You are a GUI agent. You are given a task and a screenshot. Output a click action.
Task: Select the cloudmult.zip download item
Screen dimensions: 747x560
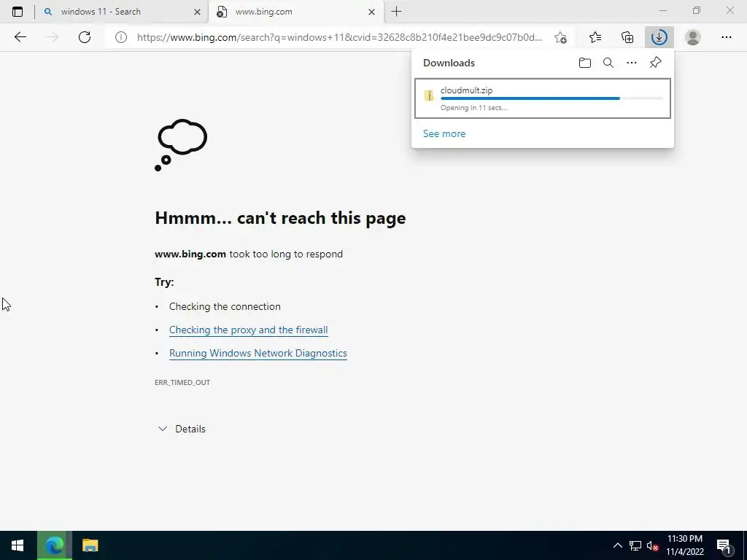point(543,98)
